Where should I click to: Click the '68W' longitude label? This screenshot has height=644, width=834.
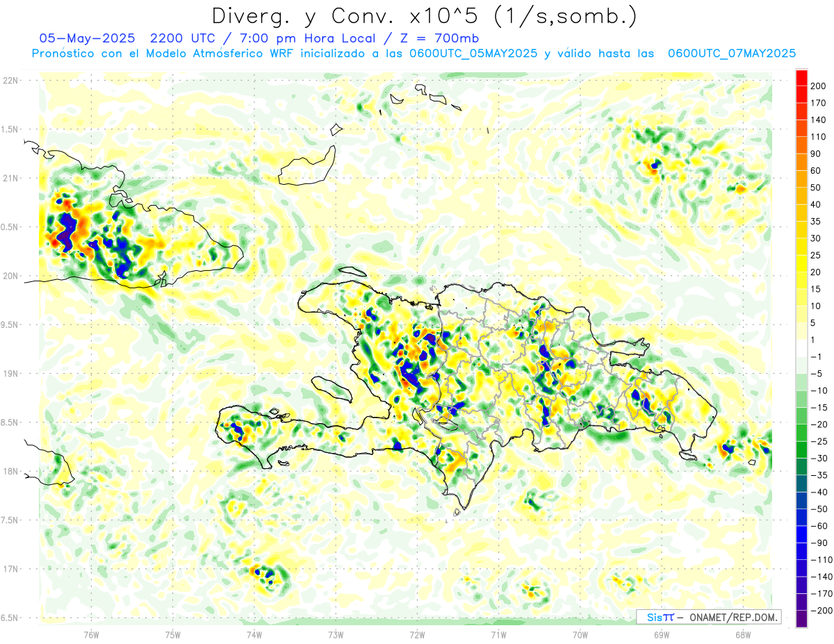[x=743, y=634]
